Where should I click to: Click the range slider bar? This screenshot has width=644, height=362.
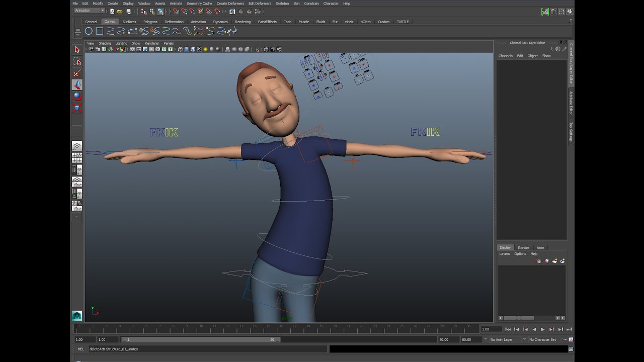(200, 339)
